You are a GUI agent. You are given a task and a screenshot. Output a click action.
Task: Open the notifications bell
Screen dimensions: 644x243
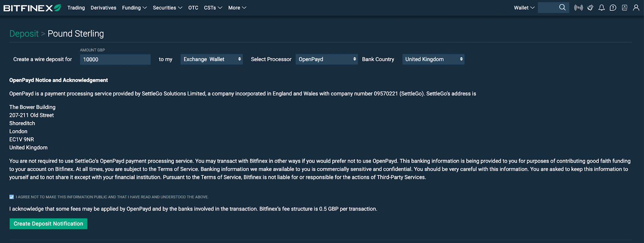click(601, 8)
